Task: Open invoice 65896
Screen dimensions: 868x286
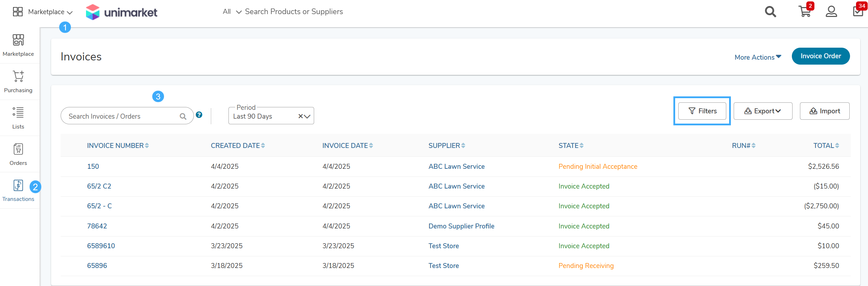Action: (97, 266)
